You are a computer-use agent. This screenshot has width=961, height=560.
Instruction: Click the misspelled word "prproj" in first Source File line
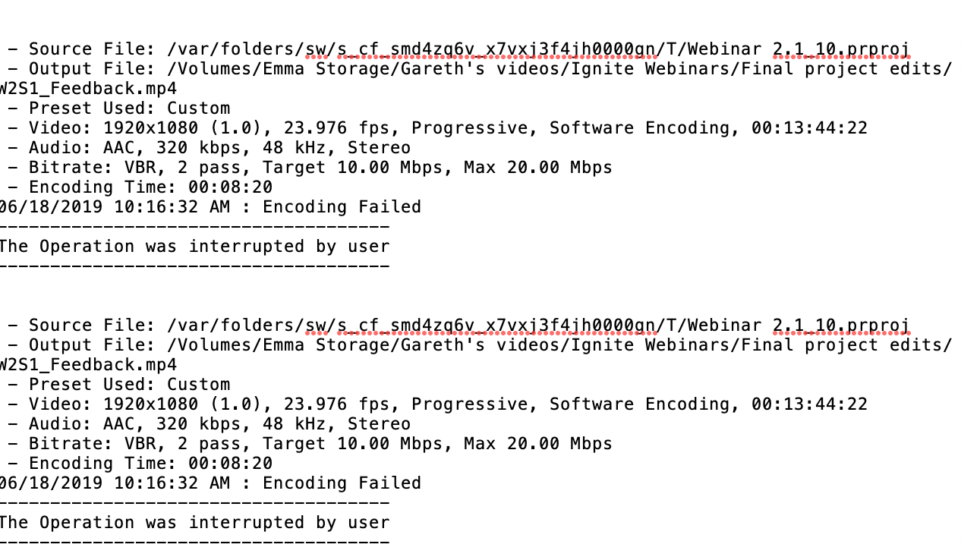click(x=878, y=49)
